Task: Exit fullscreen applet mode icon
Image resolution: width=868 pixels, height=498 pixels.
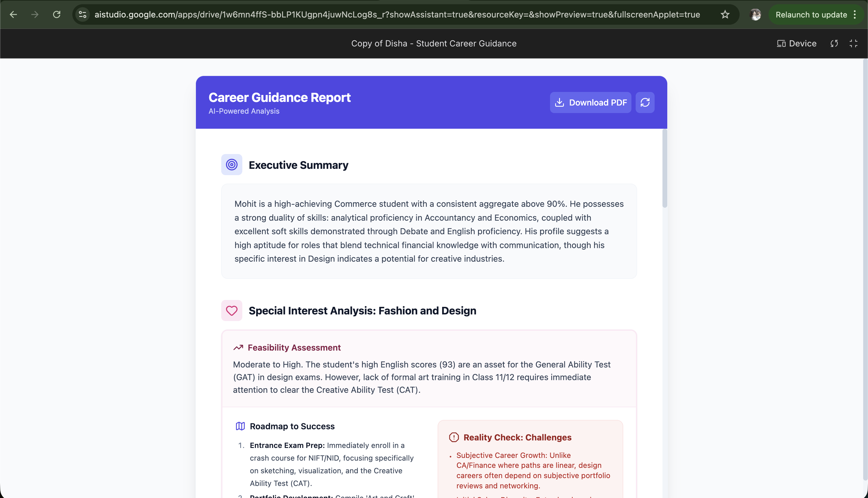Action: click(853, 43)
